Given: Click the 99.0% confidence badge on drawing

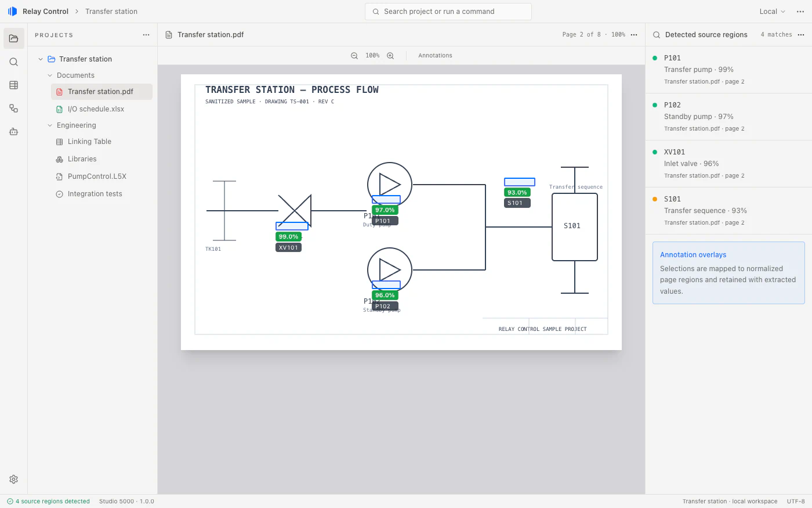Looking at the screenshot, I should pos(288,237).
